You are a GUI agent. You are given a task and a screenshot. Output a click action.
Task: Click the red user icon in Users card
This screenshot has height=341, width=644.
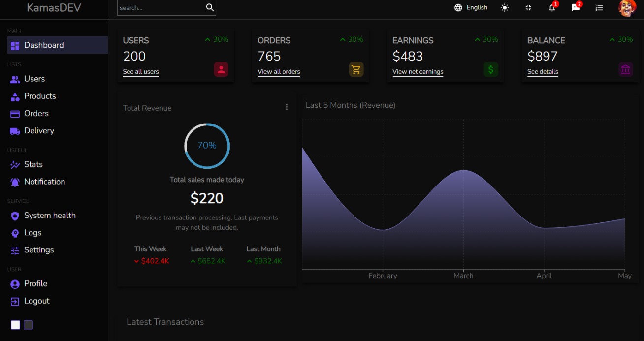tap(221, 69)
